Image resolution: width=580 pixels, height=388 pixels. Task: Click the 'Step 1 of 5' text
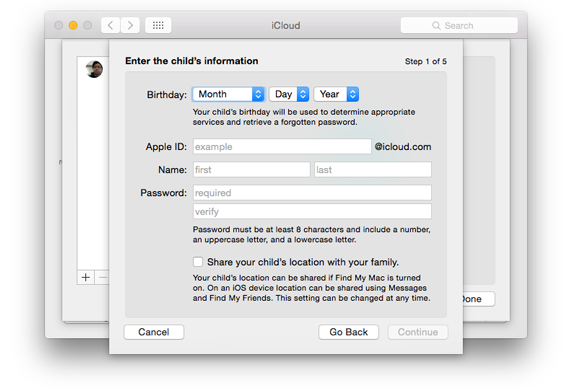click(x=426, y=61)
